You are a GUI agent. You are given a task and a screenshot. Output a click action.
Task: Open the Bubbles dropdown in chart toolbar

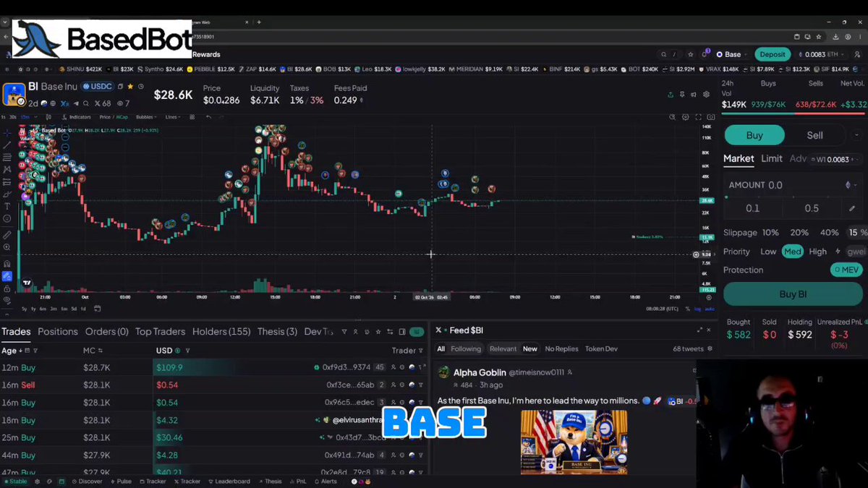[x=146, y=117]
